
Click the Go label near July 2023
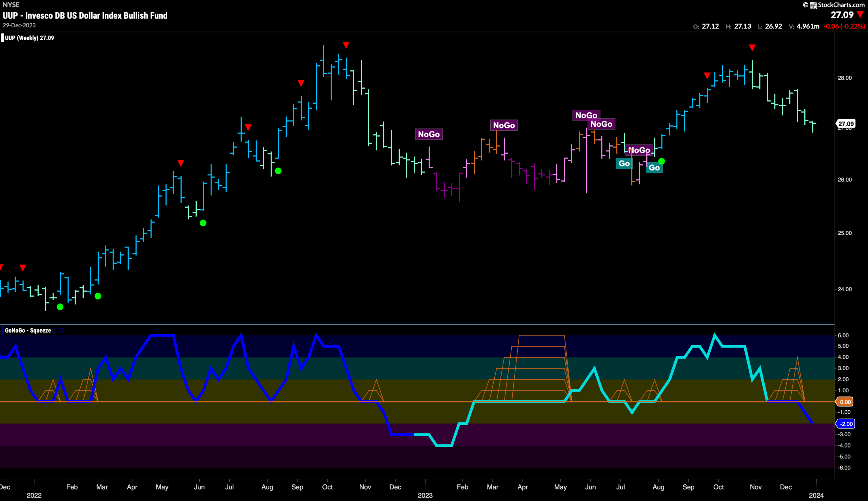coord(624,164)
